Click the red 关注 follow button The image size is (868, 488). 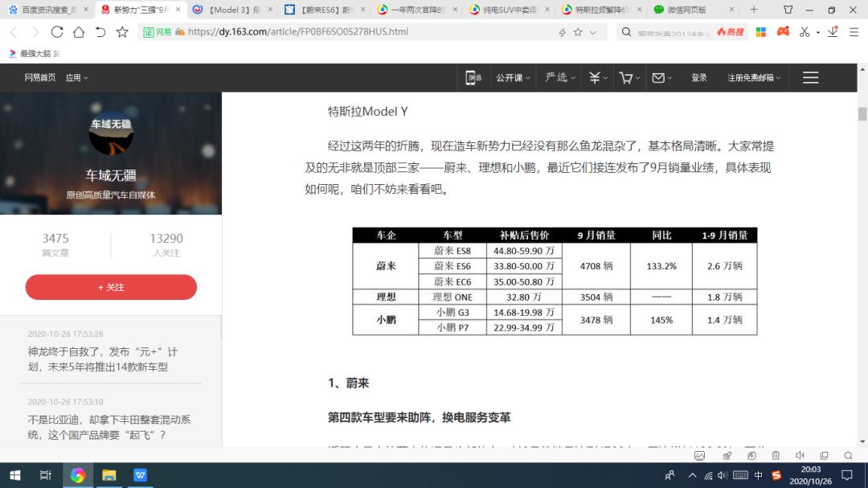(x=111, y=287)
